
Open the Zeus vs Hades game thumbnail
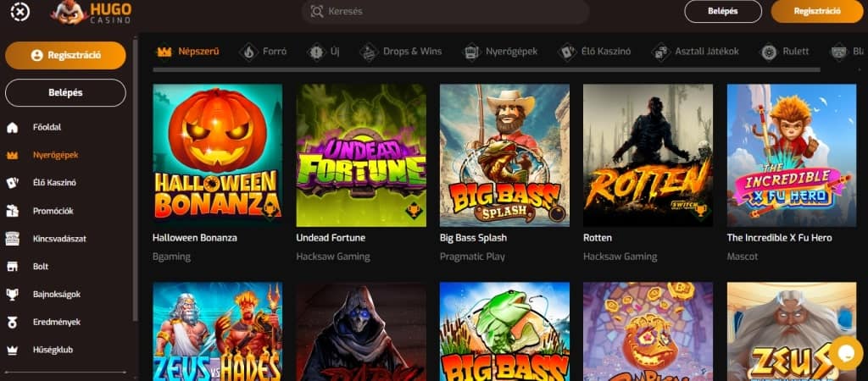[218, 332]
